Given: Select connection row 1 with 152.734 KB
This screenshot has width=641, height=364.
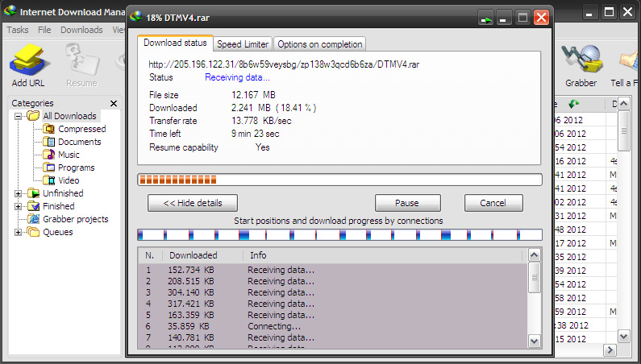Looking at the screenshot, I should tap(333, 270).
